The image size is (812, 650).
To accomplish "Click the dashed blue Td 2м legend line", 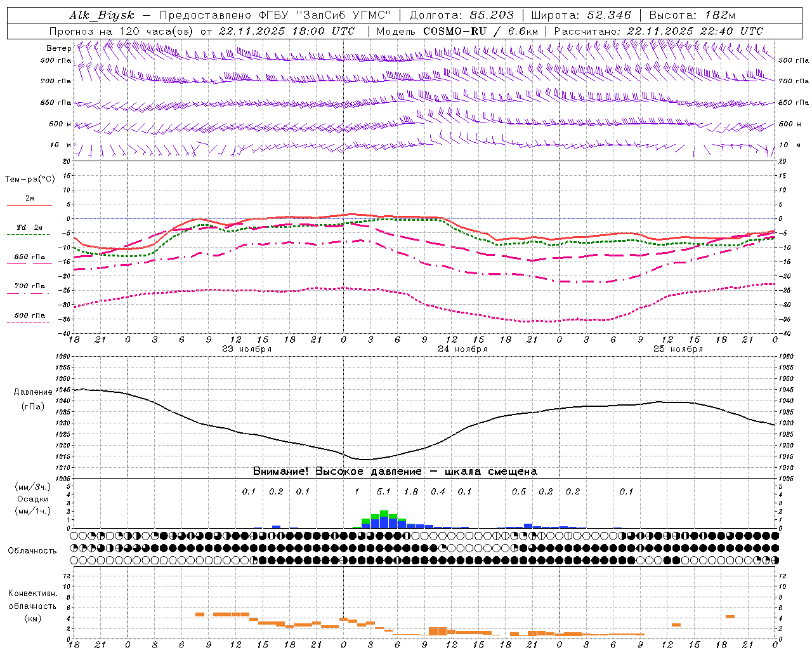I will 28,234.
